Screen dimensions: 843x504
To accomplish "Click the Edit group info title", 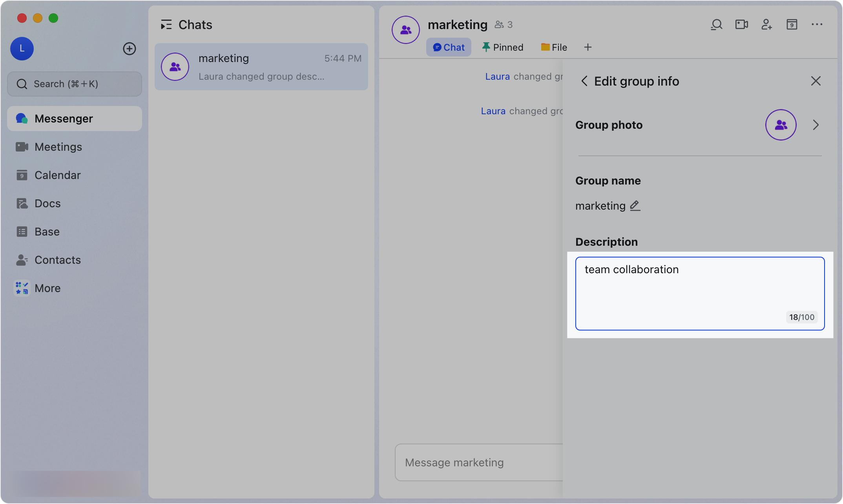I will coord(637,81).
